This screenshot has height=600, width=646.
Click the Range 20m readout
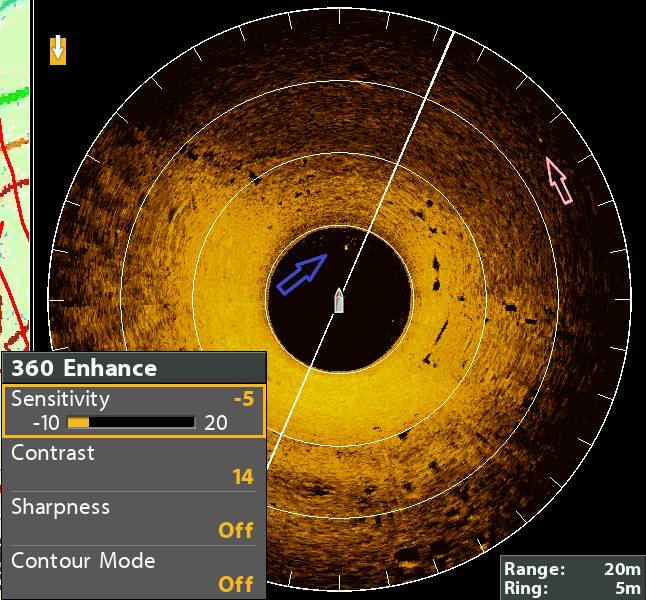tap(571, 569)
